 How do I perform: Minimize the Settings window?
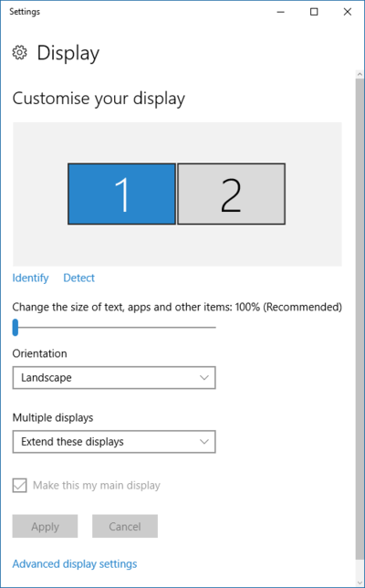pyautogui.click(x=280, y=12)
